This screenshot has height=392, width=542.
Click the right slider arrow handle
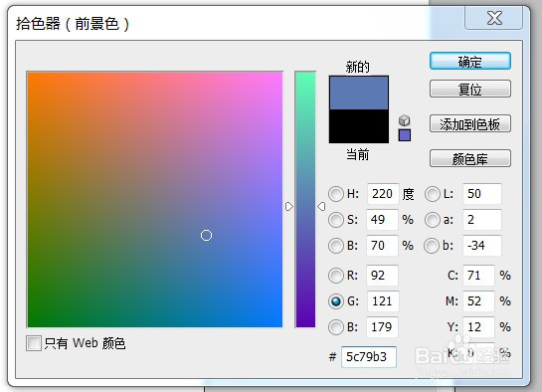(x=321, y=206)
